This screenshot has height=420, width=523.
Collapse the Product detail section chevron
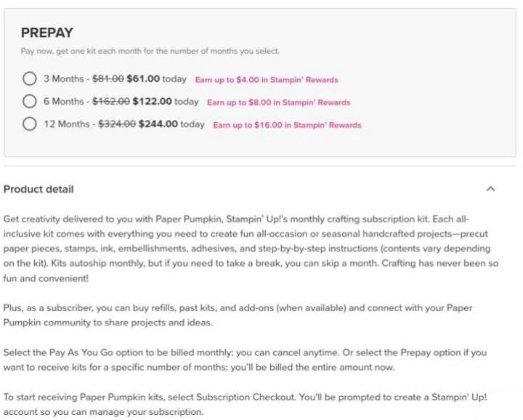point(490,189)
